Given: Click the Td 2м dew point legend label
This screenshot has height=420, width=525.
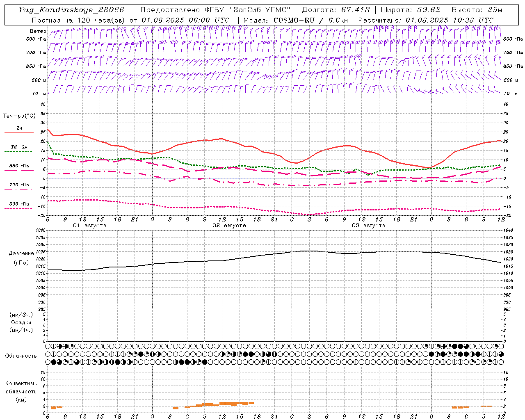Looking at the screenshot, I should (19, 147).
